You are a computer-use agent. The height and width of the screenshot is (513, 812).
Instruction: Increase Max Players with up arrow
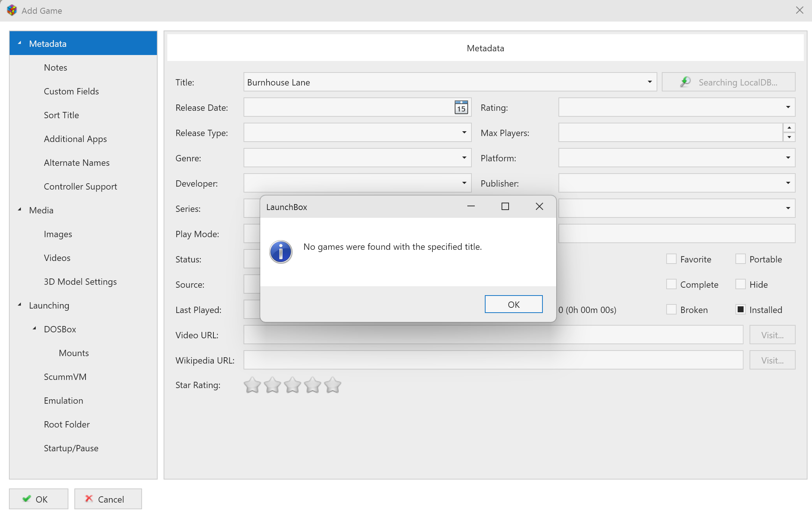(789, 128)
